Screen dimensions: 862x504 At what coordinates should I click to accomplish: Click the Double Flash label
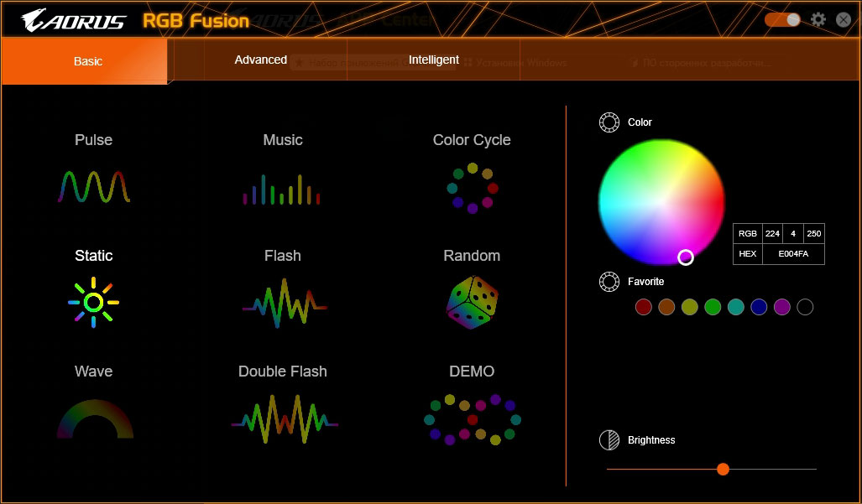(283, 372)
